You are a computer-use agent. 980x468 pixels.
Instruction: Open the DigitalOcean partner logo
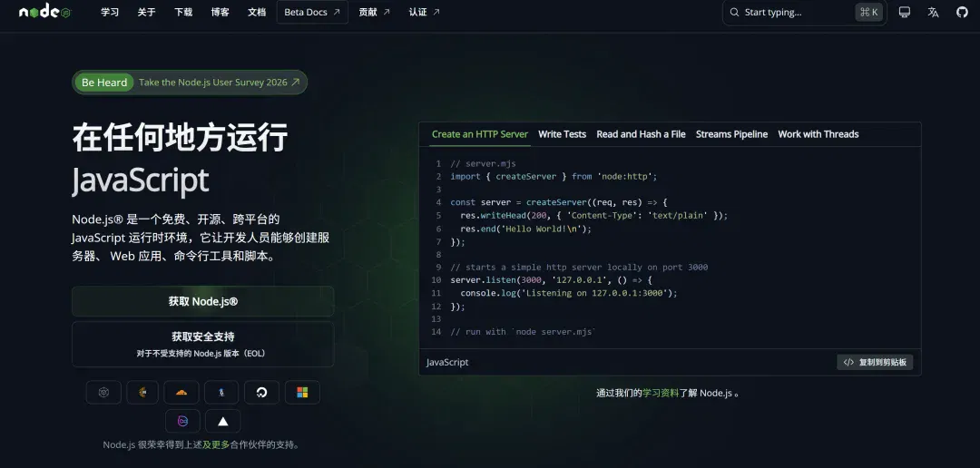(261, 393)
